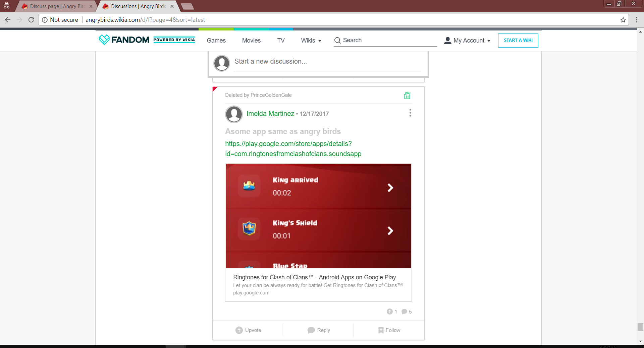Toggle Upvote on the post
Image resolution: width=644 pixels, height=348 pixels.
click(x=248, y=330)
